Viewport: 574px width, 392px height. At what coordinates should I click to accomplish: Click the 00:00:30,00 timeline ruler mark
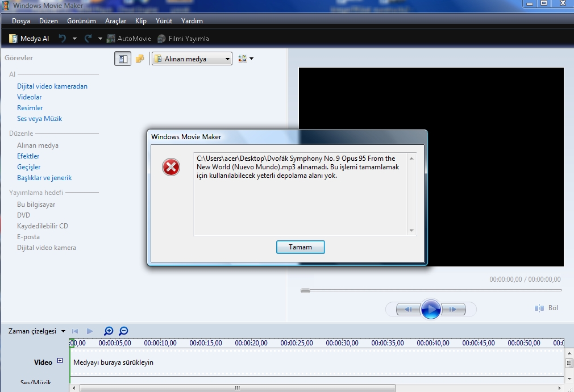[342, 343]
